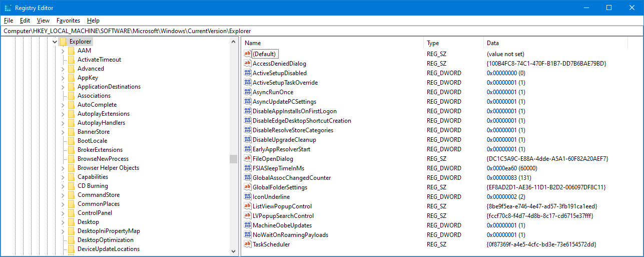Sort values by the Name column header

[332, 43]
